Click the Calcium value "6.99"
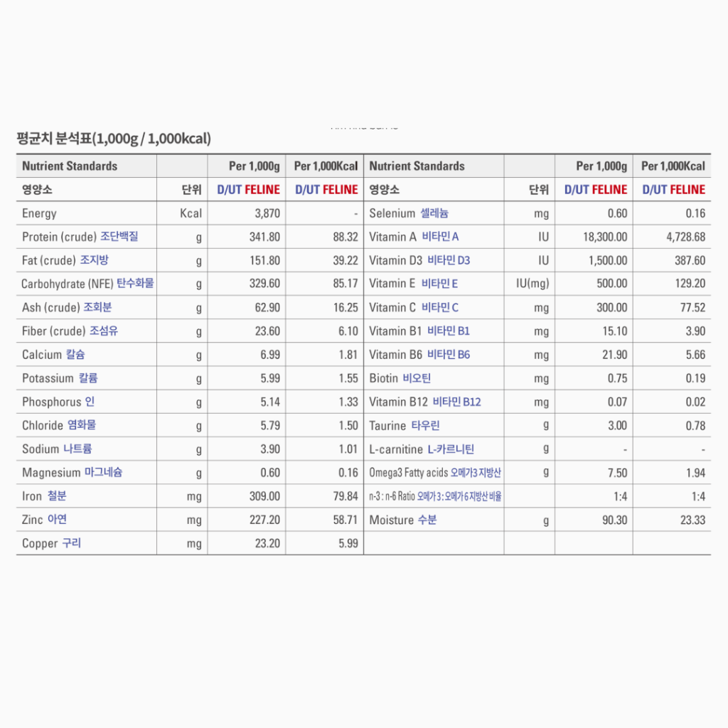 [x=270, y=355]
